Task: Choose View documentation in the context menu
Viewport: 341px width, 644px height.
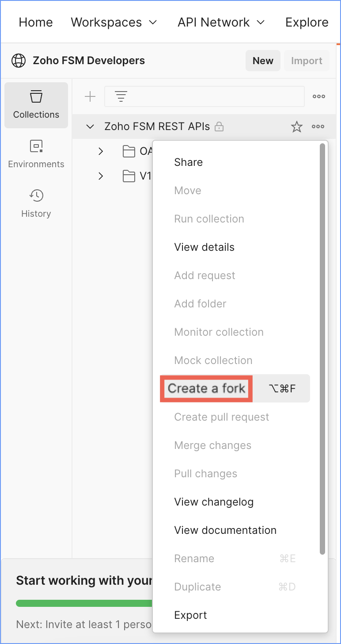Action: point(225,530)
